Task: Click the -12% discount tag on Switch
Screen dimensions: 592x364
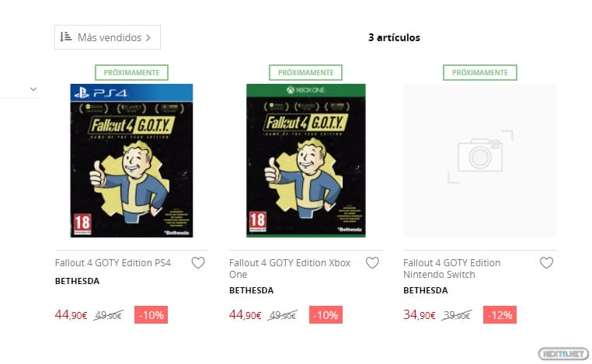Action: tap(500, 315)
